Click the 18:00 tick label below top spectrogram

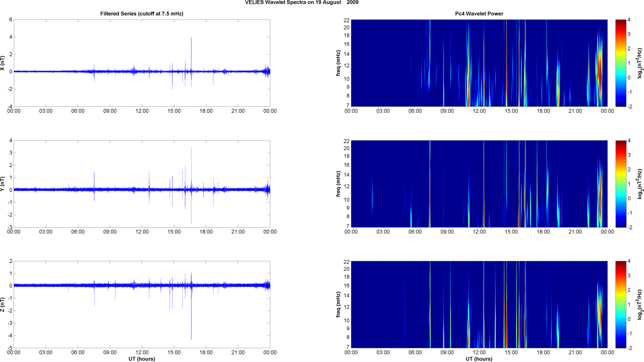tap(543, 111)
